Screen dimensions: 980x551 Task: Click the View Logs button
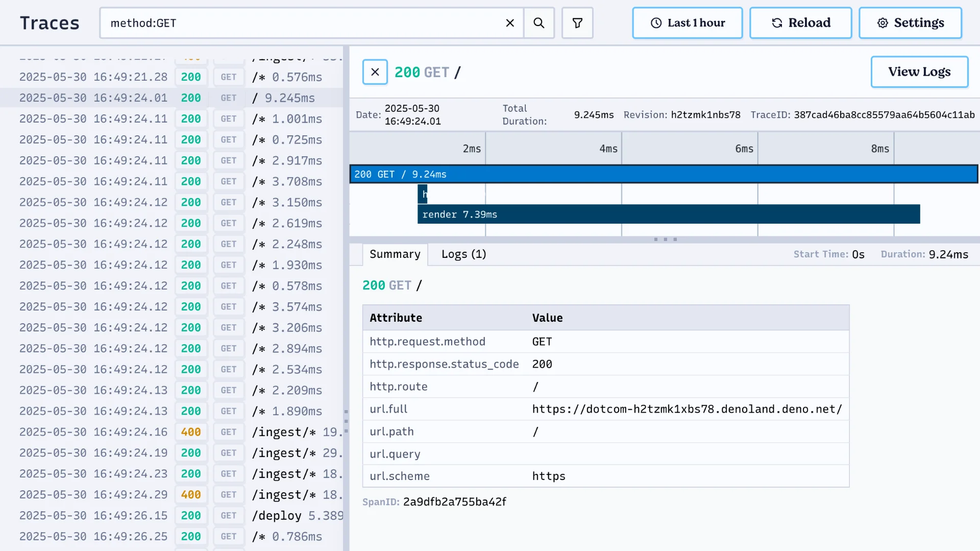[919, 71]
